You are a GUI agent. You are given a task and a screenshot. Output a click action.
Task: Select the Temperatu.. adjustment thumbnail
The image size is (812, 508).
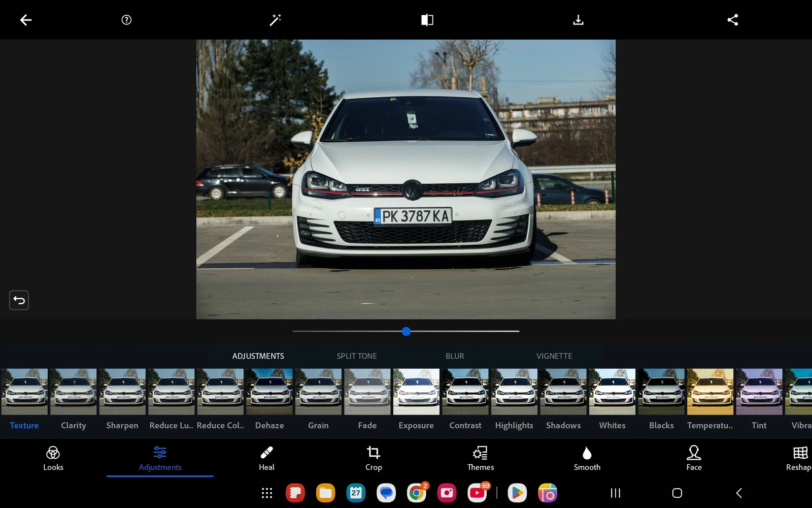pyautogui.click(x=710, y=392)
